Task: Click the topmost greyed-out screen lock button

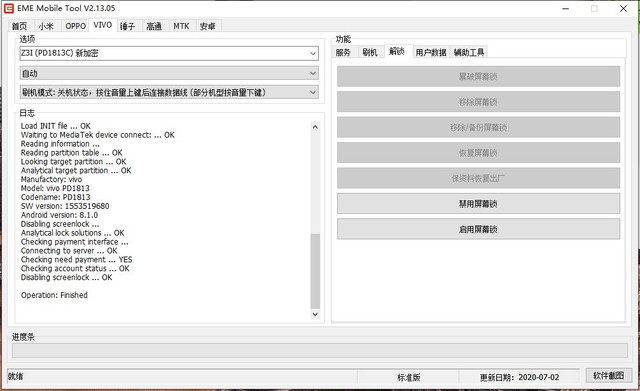Action: click(x=478, y=76)
